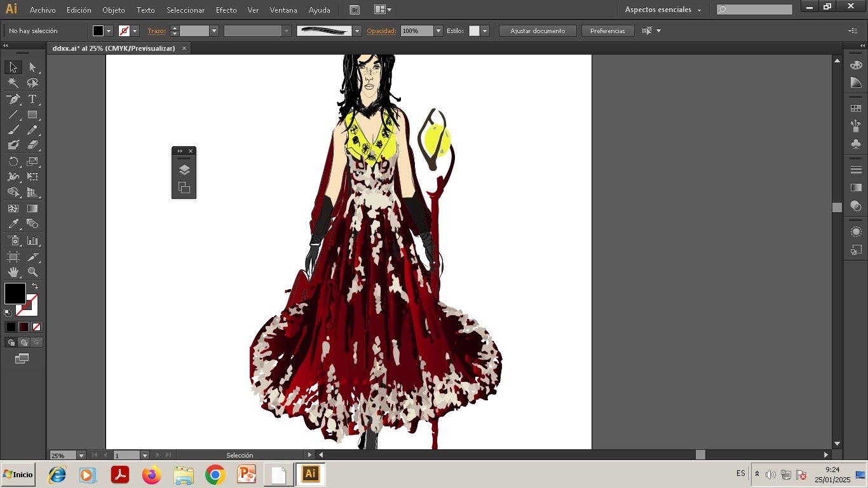The height and width of the screenshot is (488, 868).
Task: Open the Color Guide panel
Action: point(856,83)
